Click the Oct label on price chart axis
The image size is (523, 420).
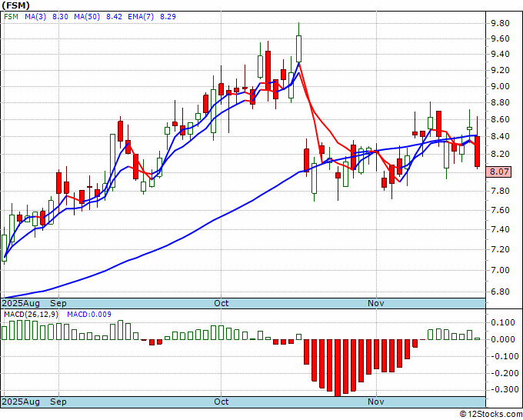(x=222, y=303)
